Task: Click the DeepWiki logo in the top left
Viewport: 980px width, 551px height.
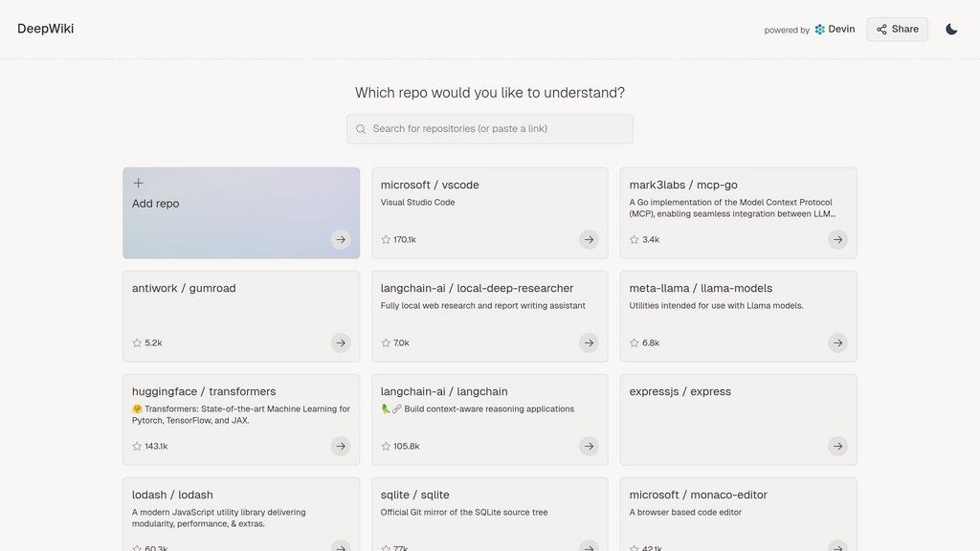Action: click(45, 29)
